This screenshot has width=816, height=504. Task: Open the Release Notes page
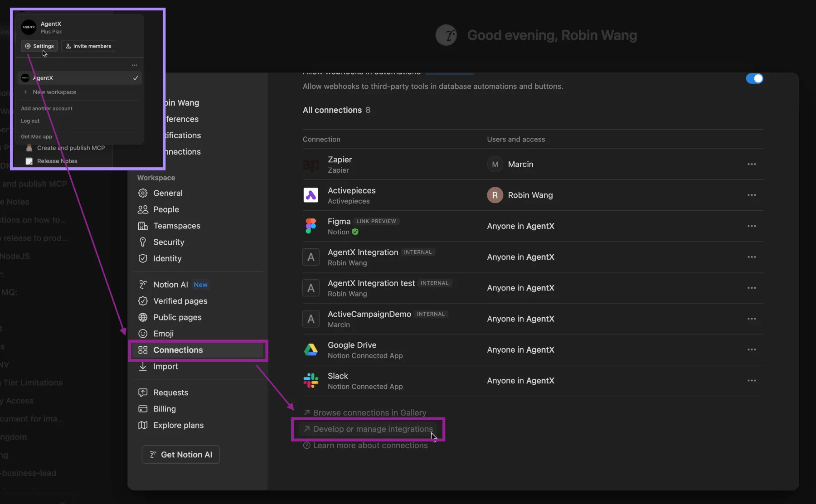[x=57, y=161]
